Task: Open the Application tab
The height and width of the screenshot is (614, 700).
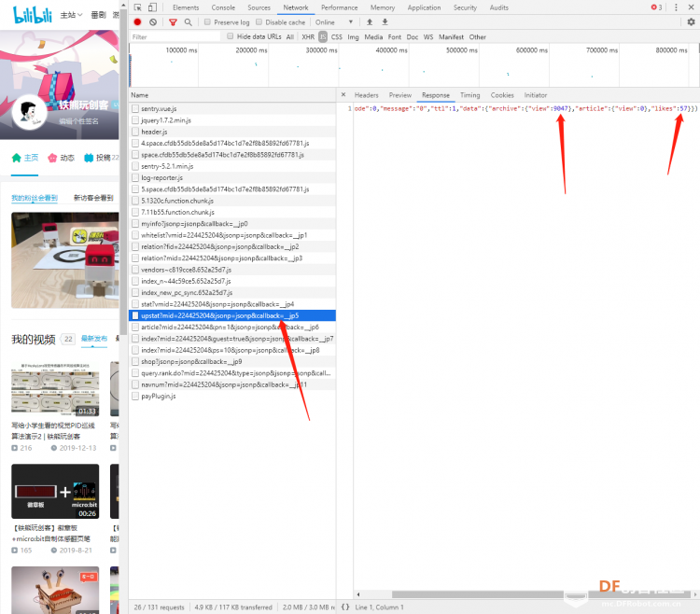Action: pos(424,7)
